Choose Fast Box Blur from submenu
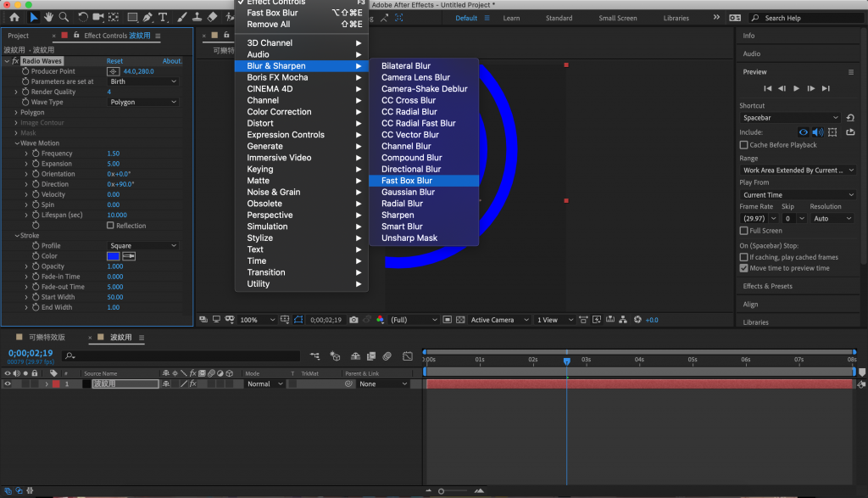 tap(424, 181)
